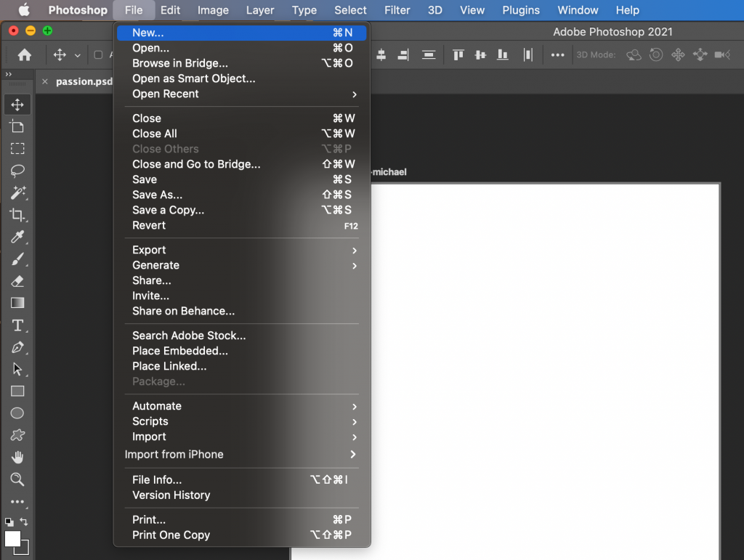Select the Gradient tool
The image size is (744, 560).
17,303
